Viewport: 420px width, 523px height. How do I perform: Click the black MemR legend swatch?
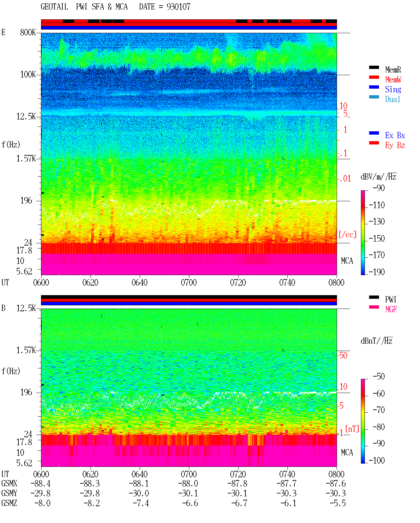(x=374, y=68)
